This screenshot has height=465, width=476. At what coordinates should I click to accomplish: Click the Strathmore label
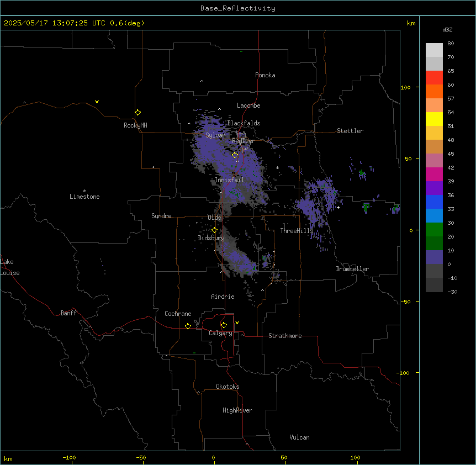tap(285, 336)
